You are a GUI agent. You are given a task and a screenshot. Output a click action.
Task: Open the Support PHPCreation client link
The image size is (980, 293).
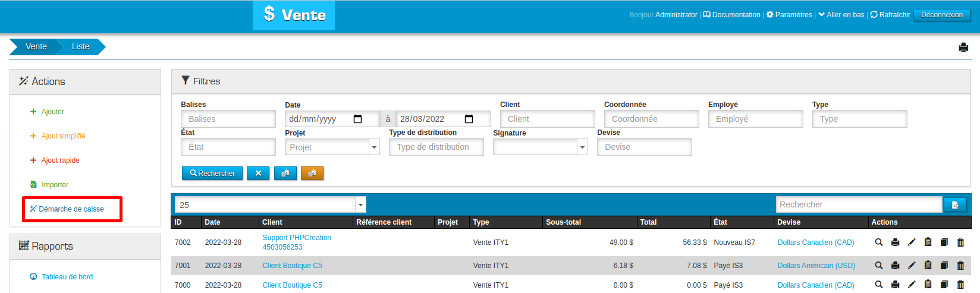pyautogui.click(x=297, y=238)
